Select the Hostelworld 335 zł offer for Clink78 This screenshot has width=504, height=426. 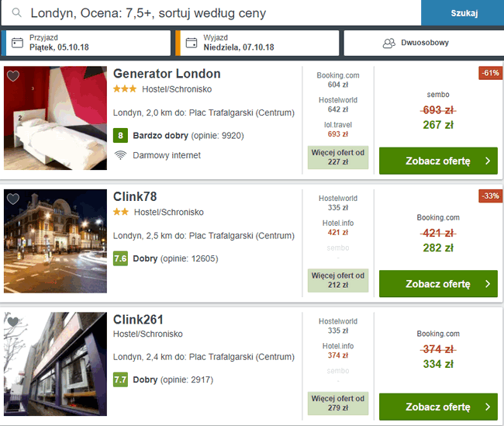pos(338,203)
